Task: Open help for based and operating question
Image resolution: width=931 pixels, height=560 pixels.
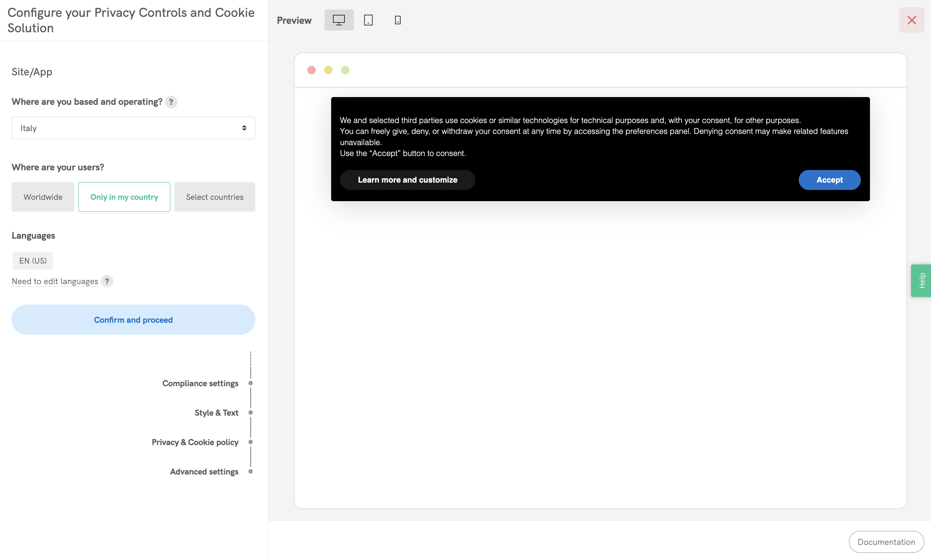Action: [x=171, y=102]
